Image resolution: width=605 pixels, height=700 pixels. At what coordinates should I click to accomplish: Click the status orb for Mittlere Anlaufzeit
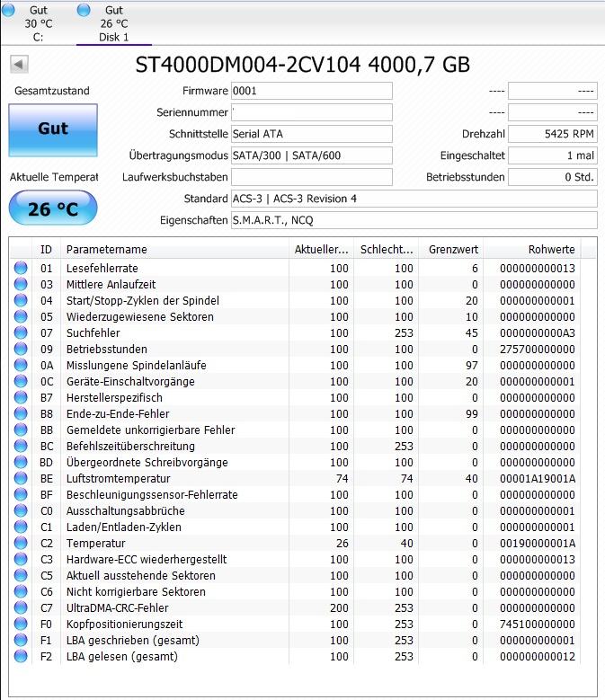coord(21,284)
